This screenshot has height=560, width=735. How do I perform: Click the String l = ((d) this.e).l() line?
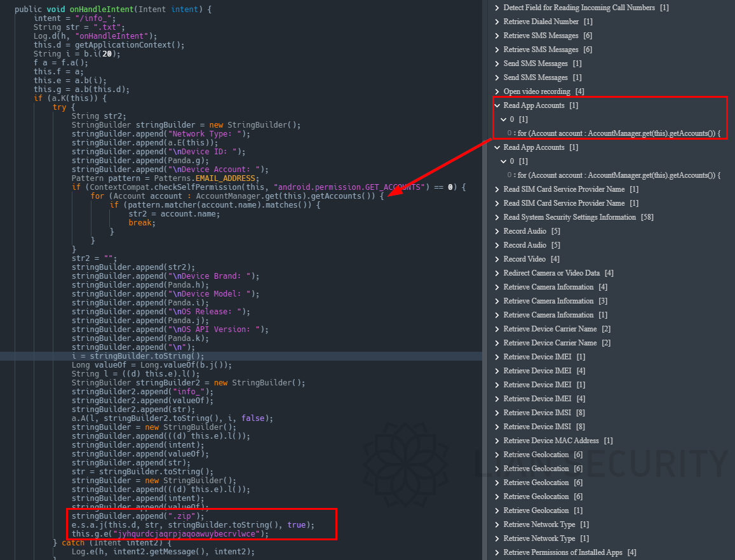tap(135, 374)
